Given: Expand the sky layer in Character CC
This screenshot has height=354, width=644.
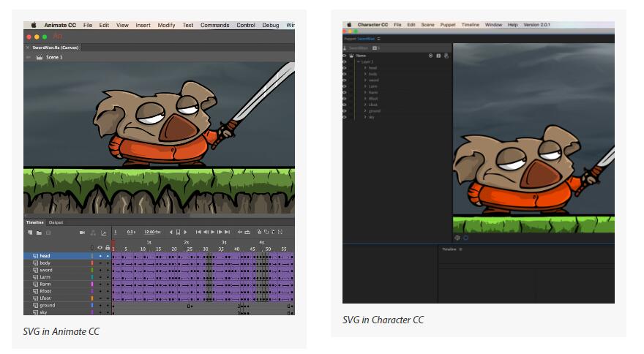Looking at the screenshot, I should point(365,117).
